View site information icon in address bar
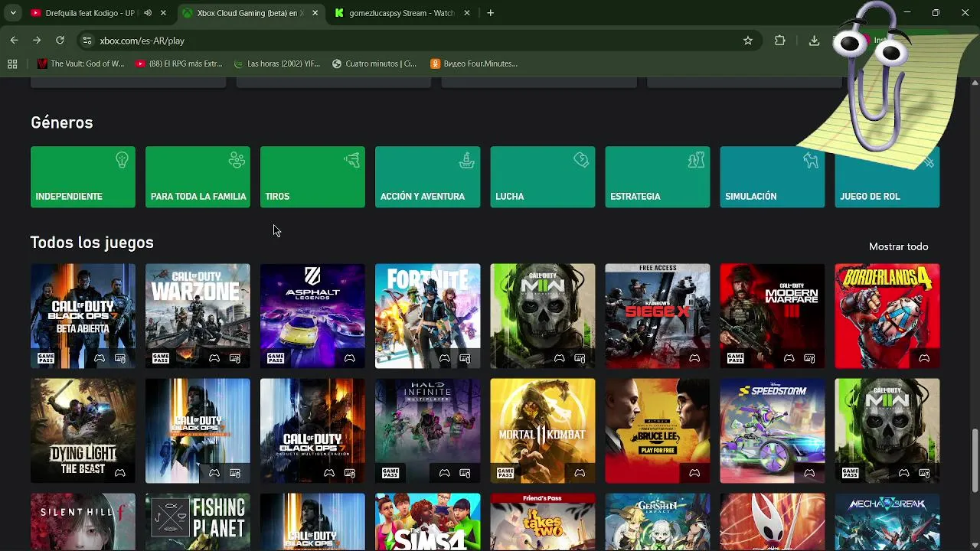The image size is (980, 551). tap(87, 41)
